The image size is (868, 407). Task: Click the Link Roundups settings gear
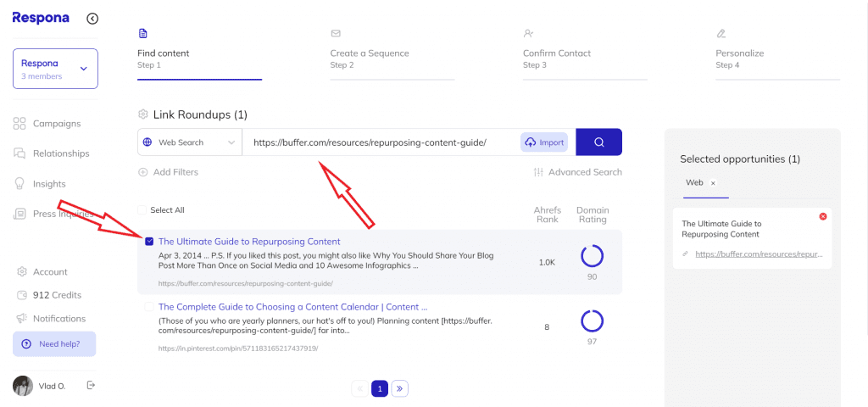pos(142,114)
